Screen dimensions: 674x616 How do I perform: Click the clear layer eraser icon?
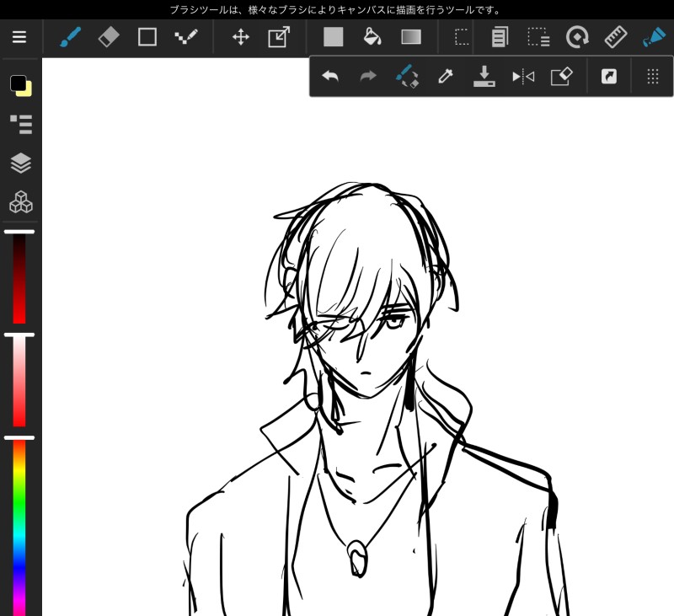tap(562, 77)
